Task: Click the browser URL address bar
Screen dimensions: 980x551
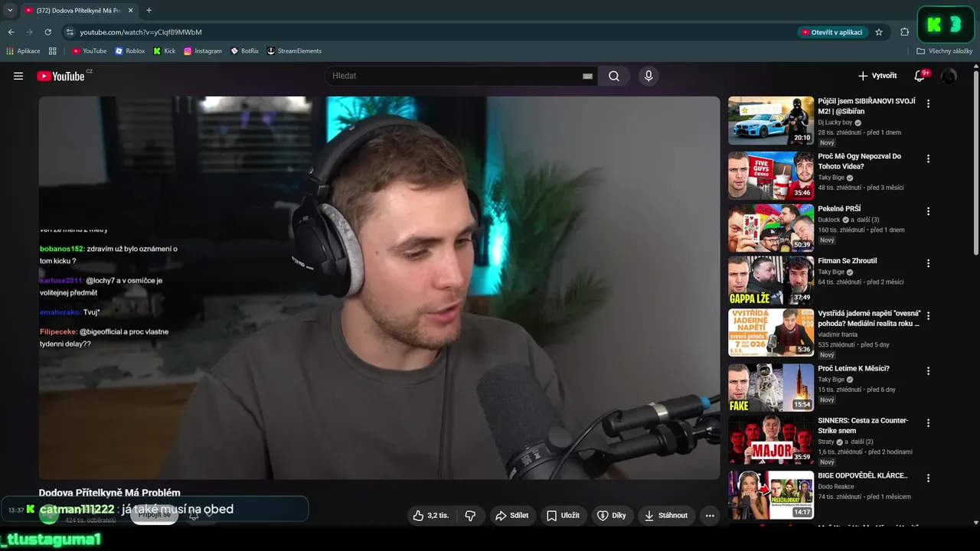Action: pyautogui.click(x=429, y=32)
